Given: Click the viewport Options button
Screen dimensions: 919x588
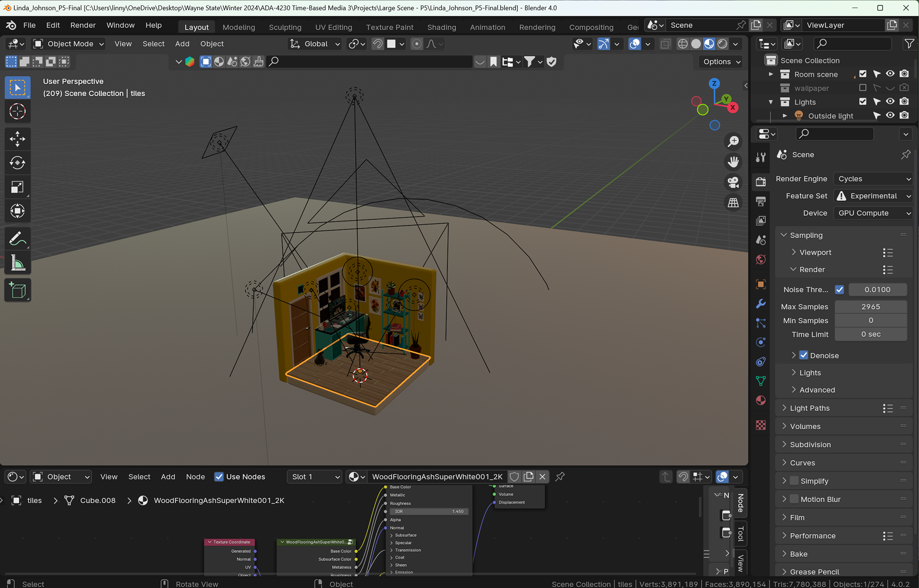Looking at the screenshot, I should click(721, 62).
